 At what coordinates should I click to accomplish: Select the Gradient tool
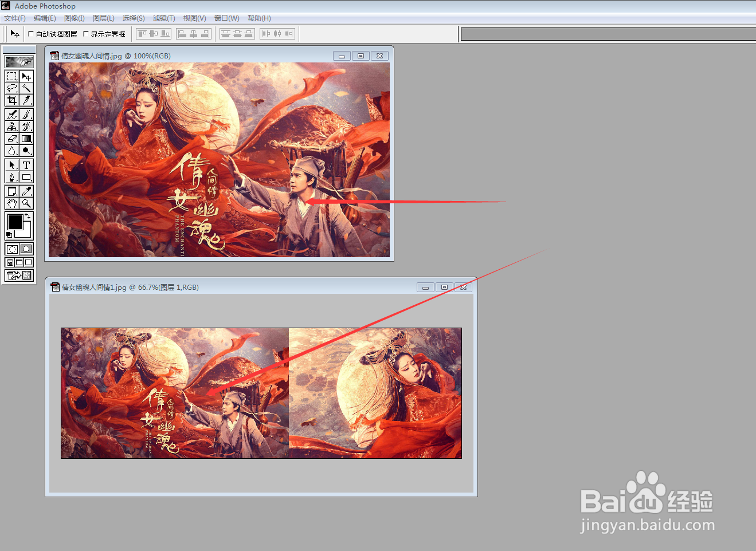26,139
